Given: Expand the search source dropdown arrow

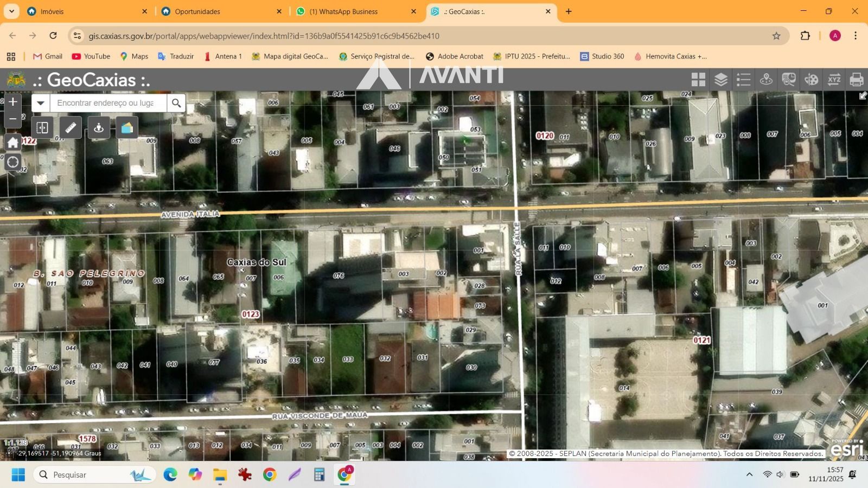Looking at the screenshot, I should (41, 103).
